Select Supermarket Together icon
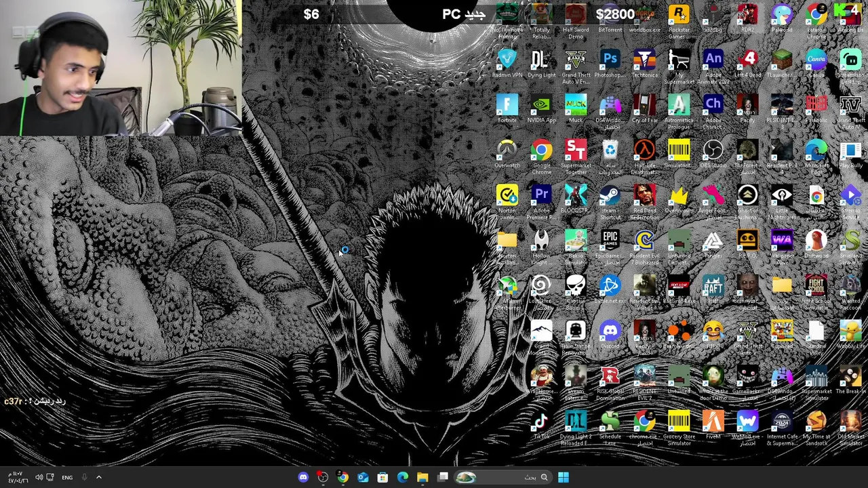868x488 pixels. click(576, 157)
